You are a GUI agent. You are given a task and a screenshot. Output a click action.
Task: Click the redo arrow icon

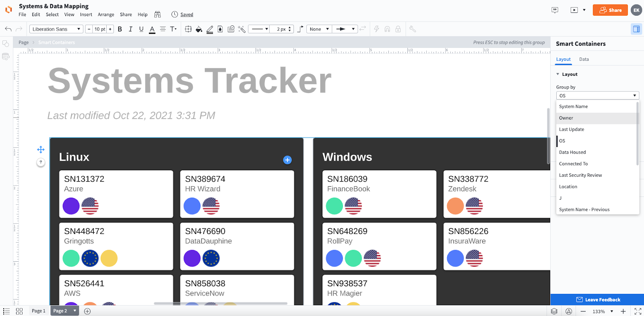click(x=19, y=29)
